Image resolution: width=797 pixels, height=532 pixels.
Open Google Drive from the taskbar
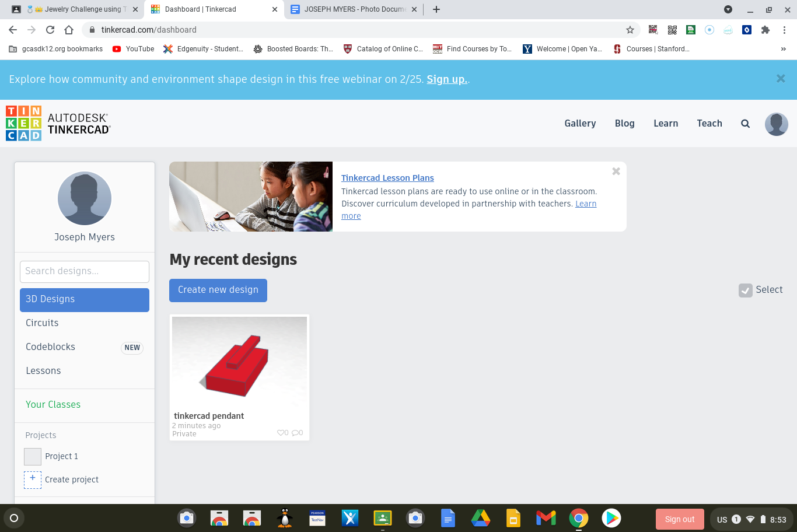[480, 518]
